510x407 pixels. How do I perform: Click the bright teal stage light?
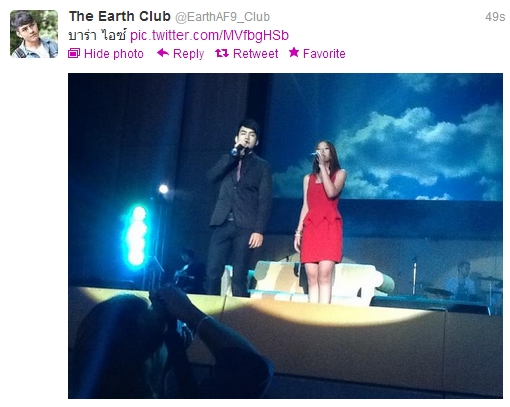click(x=137, y=235)
